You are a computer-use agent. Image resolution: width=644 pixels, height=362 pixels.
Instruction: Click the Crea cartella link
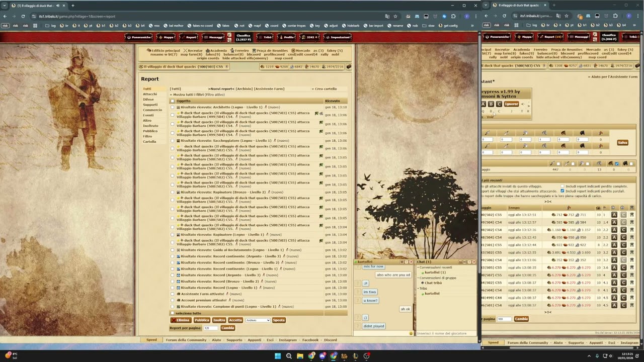tap(325, 89)
